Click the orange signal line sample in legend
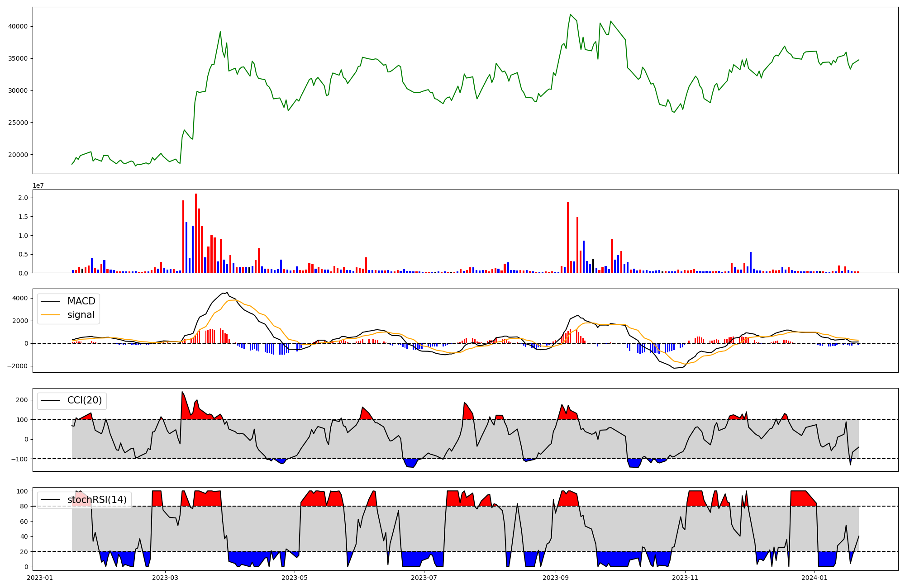Viewport: 905px width, 588px height. click(50, 315)
